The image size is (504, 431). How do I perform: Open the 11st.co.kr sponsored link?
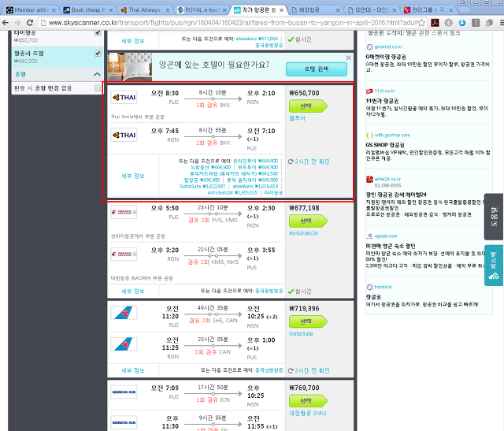[x=384, y=91]
